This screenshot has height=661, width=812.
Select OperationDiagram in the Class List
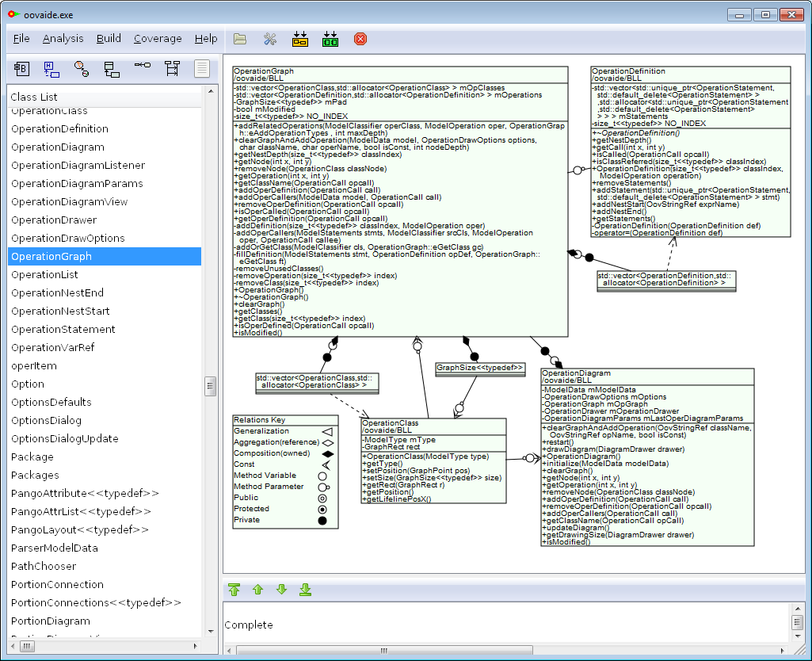tap(57, 147)
